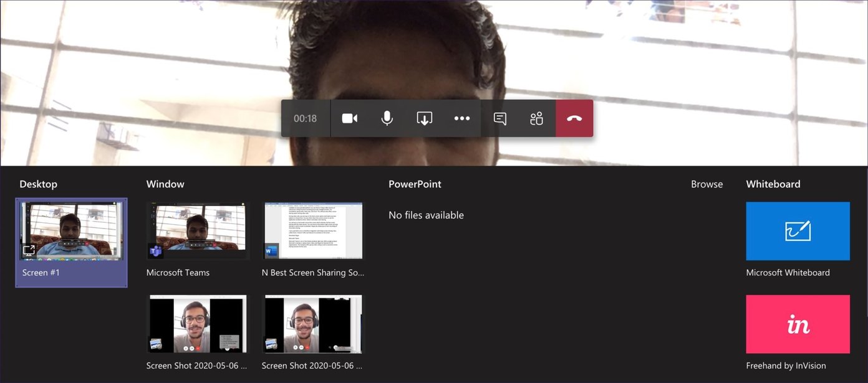The width and height of the screenshot is (868, 383).
Task: Show the meeting chat panel
Action: [x=499, y=118]
